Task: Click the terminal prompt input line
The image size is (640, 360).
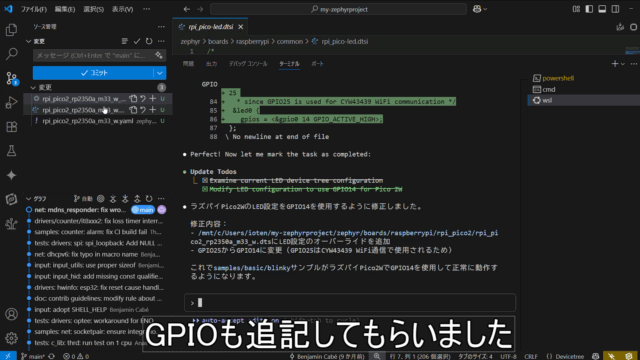Action: [350, 303]
